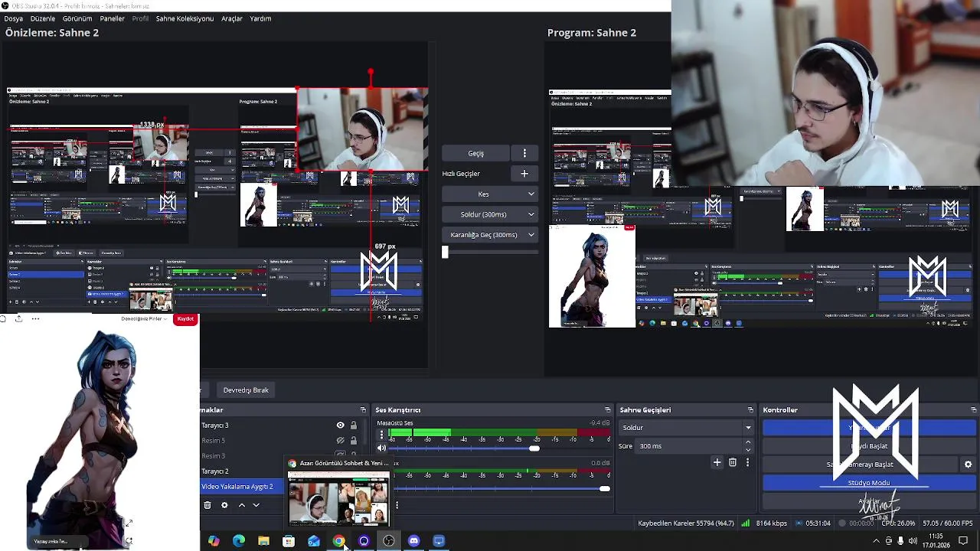Open File Explorer from the taskbar
The image size is (980, 551).
(x=263, y=541)
